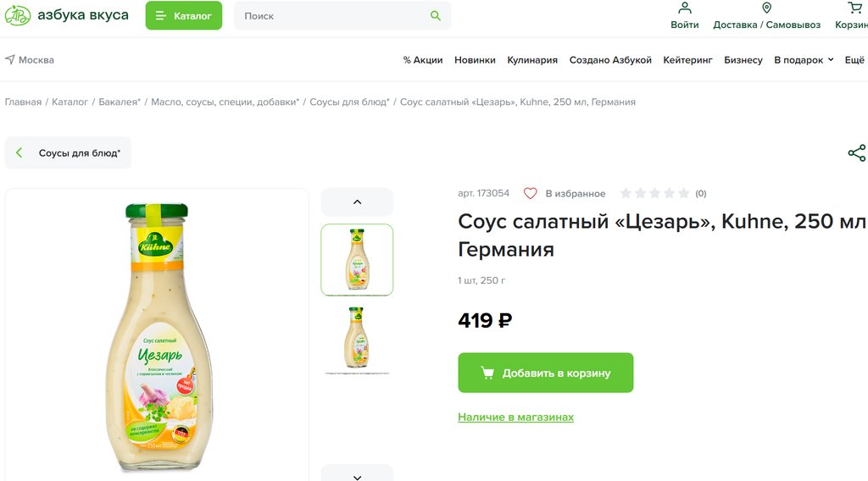Open the Кулинария menu item
868x481 pixels.
(x=532, y=60)
